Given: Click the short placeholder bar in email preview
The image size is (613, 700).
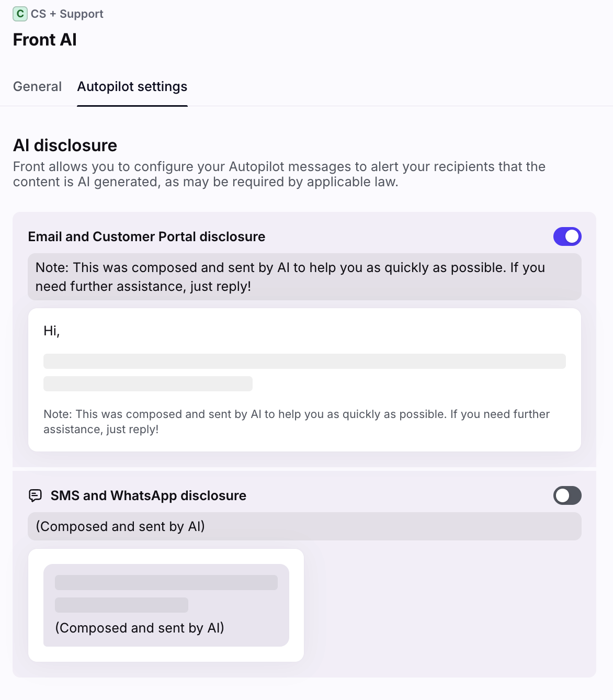Looking at the screenshot, I should click(x=147, y=384).
